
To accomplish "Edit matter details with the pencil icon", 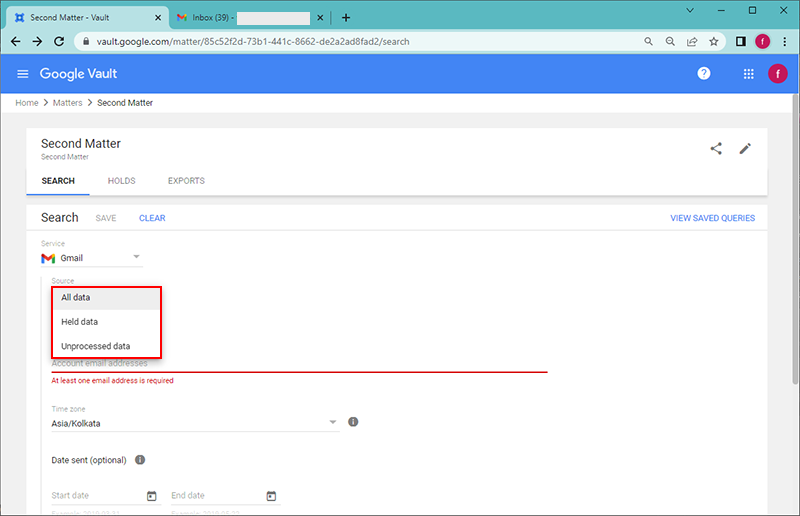I will click(x=745, y=149).
